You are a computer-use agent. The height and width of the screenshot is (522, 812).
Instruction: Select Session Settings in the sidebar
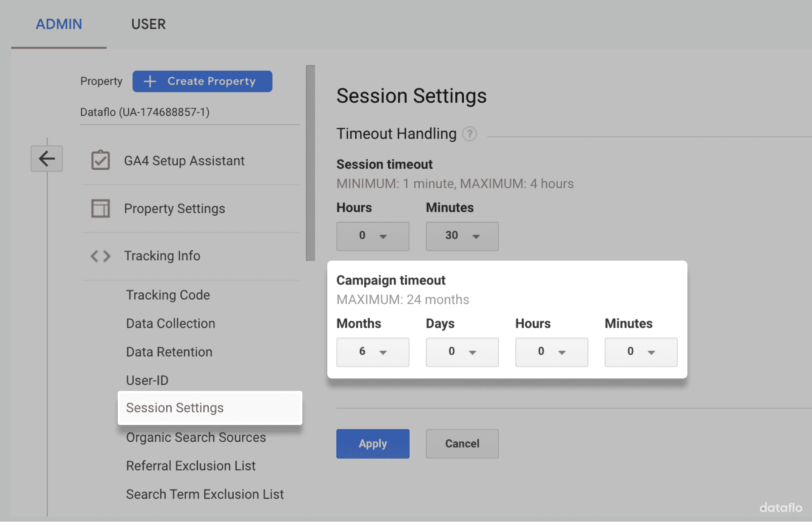click(x=174, y=408)
